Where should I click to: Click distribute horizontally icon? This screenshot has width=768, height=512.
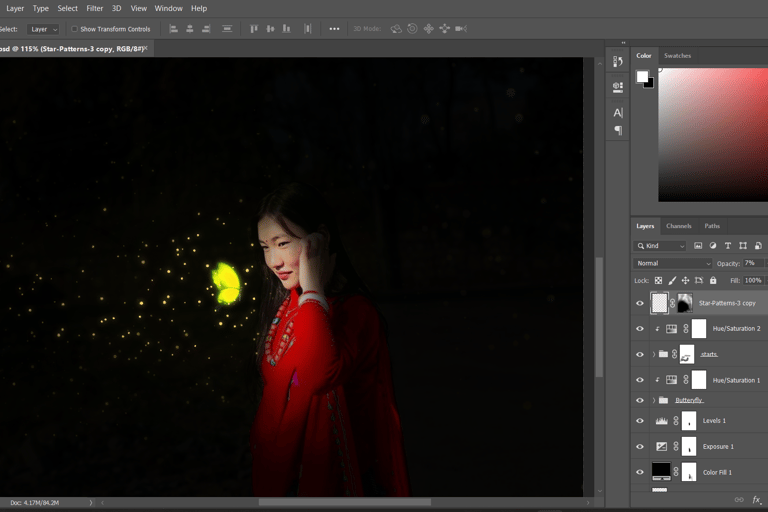coord(308,29)
